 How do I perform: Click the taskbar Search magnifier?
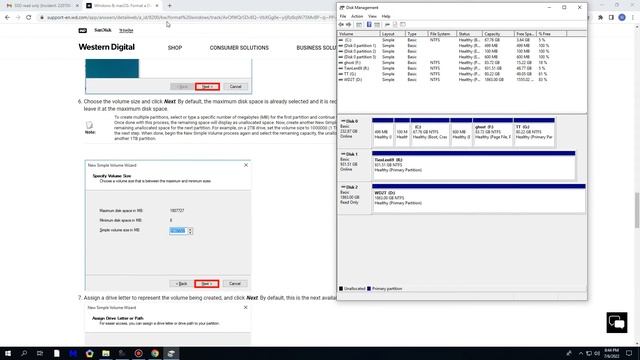(24, 353)
